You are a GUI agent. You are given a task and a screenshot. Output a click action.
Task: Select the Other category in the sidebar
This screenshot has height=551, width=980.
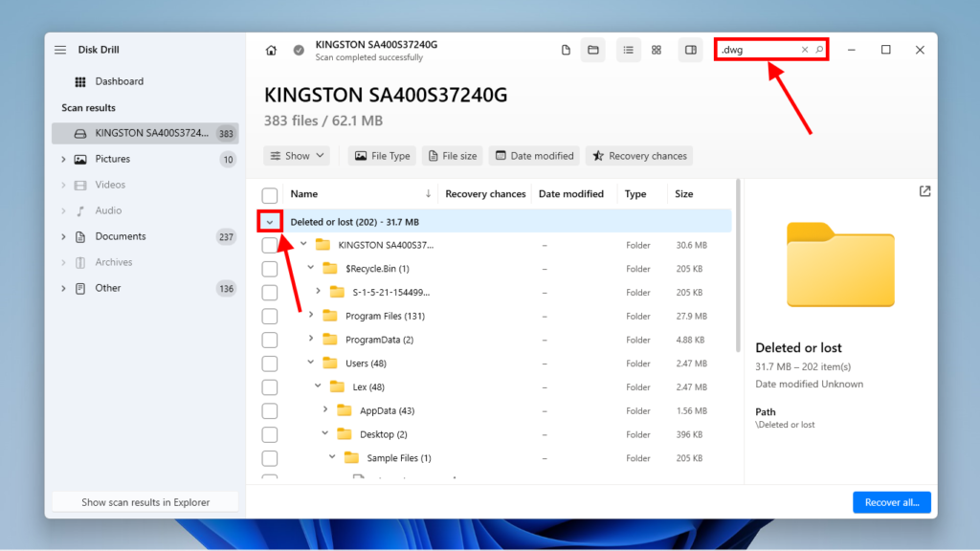(x=107, y=287)
